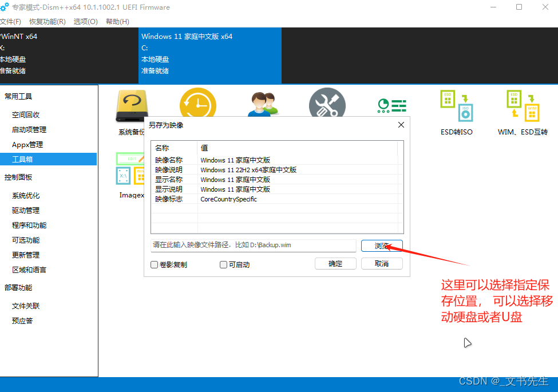Select the 映像名称 row label

[x=169, y=160]
